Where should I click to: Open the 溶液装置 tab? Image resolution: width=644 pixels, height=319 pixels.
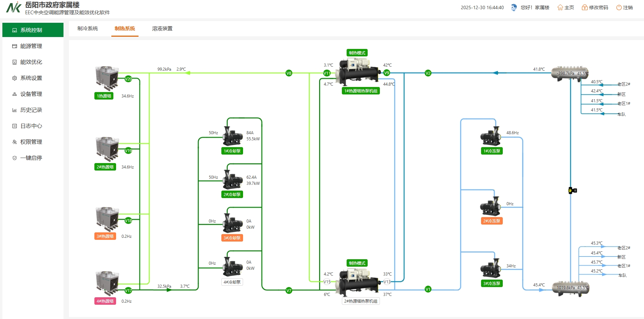(x=162, y=29)
